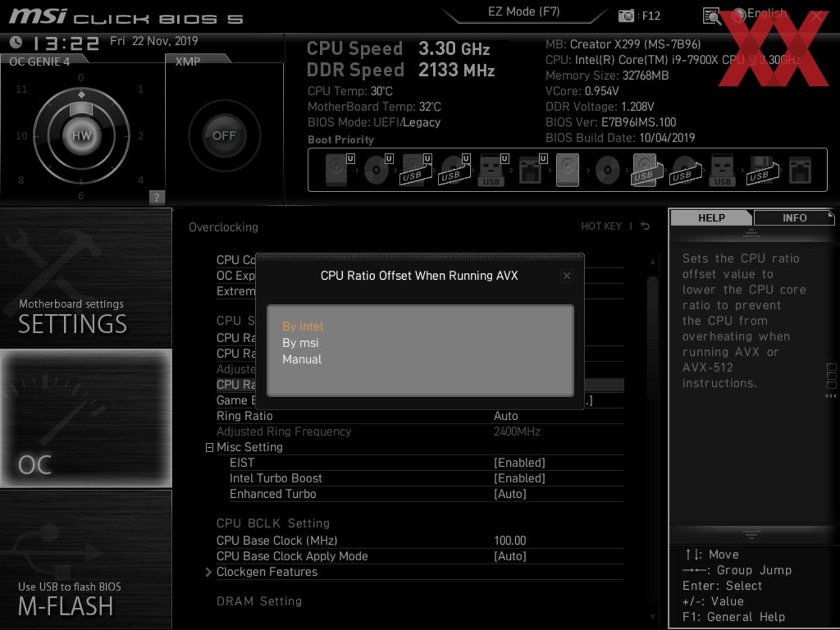This screenshot has height=630, width=840.
Task: Select the CPU Base Clock (MHz) label
Action: [277, 540]
